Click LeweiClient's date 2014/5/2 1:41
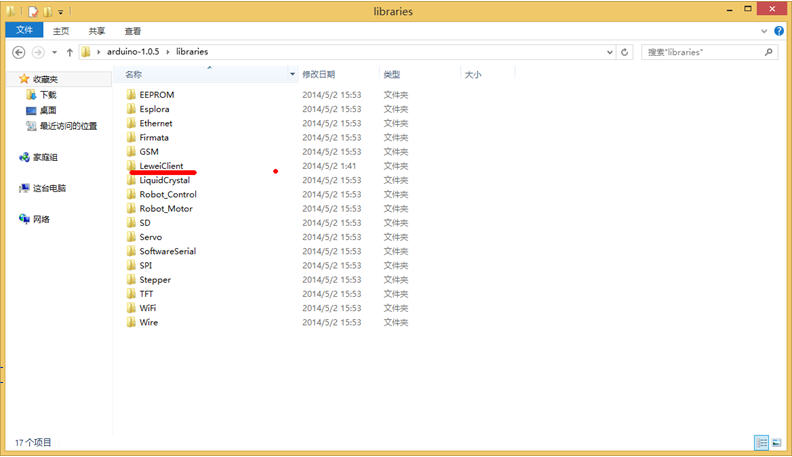Image resolution: width=792 pixels, height=457 pixels. [329, 166]
